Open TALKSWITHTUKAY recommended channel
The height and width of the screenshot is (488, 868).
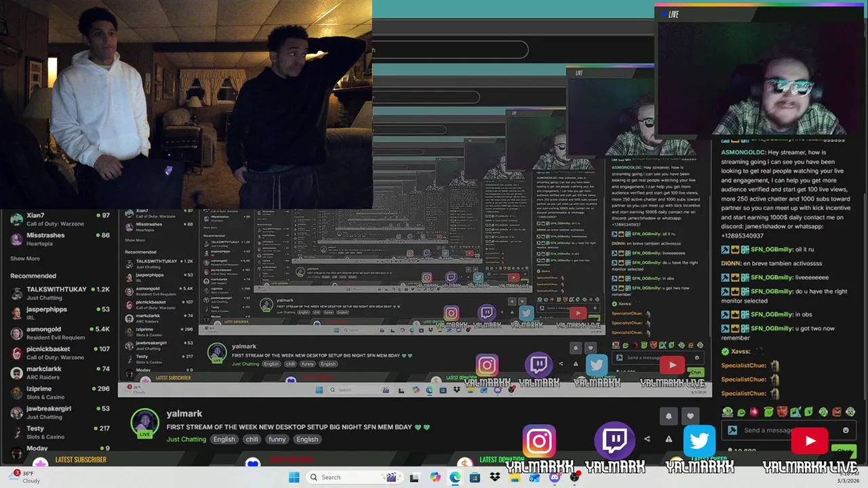[60, 293]
